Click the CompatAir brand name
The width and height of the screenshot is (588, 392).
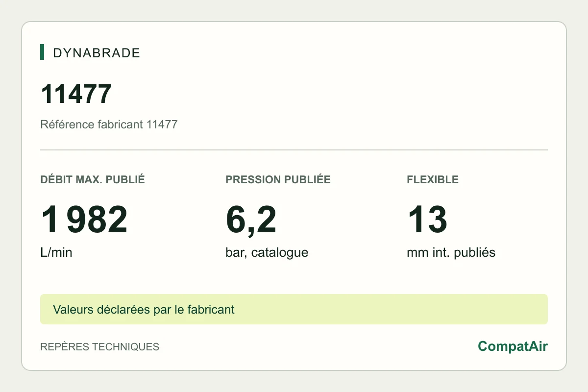513,346
